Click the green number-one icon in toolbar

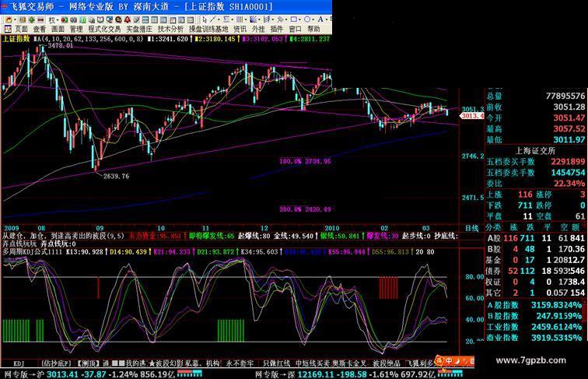coord(82,19)
